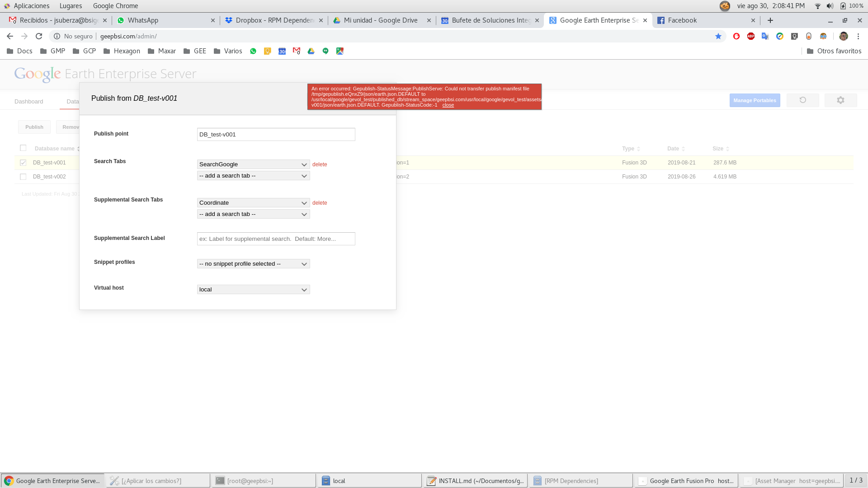The image size is (868, 488).
Task: Switch to the Facebook browser tab
Action: click(x=683, y=20)
